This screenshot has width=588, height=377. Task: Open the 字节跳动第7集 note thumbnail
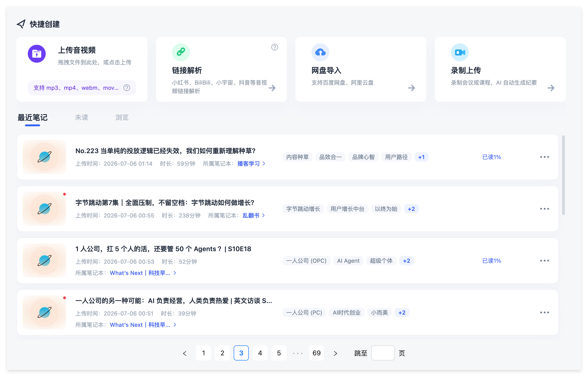(x=44, y=209)
